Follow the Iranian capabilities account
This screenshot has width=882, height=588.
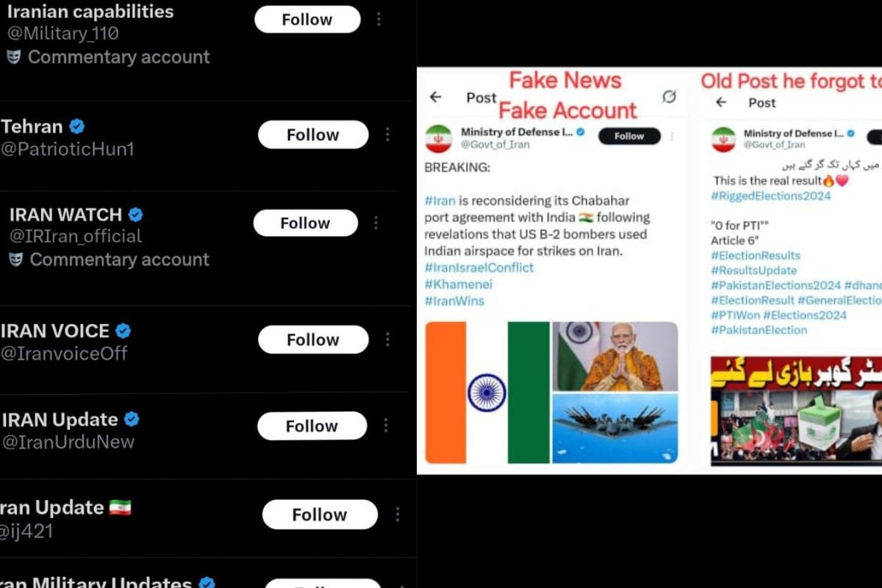307,20
